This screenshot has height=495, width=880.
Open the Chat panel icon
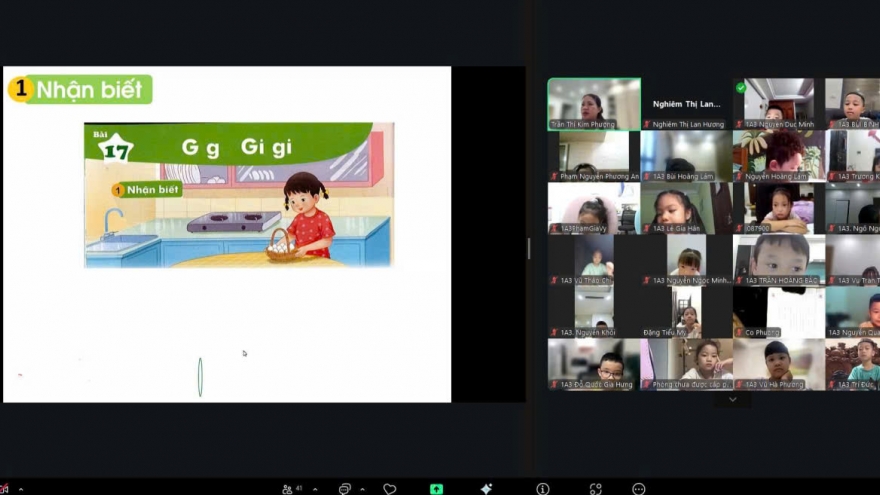[x=345, y=489]
